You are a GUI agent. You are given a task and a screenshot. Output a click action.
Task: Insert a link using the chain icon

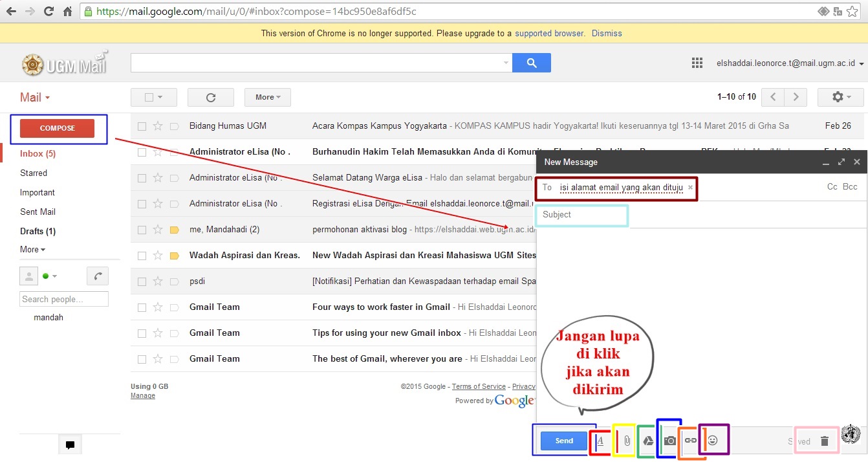(691, 441)
